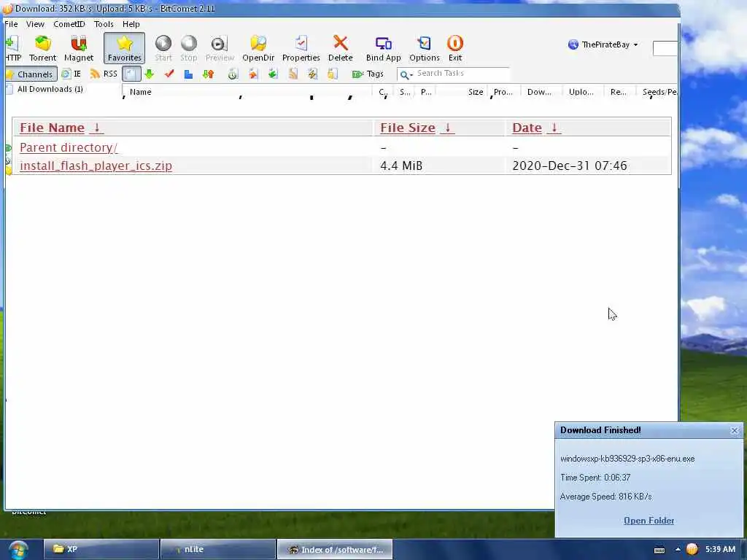Click the BitComet tray icon
Screen dimensions: 747x560
(692, 549)
